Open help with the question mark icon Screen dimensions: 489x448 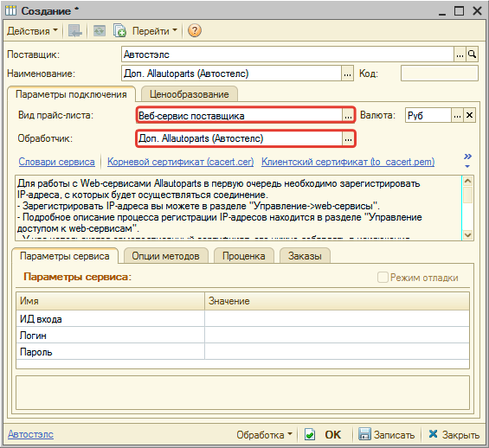pyautogui.click(x=195, y=31)
